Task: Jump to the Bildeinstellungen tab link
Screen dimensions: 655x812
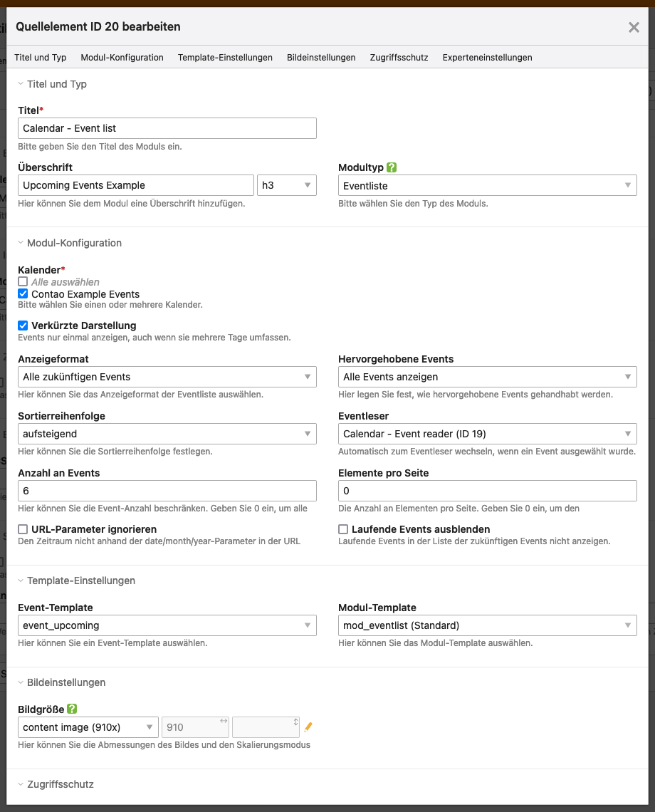Action: coord(321,58)
